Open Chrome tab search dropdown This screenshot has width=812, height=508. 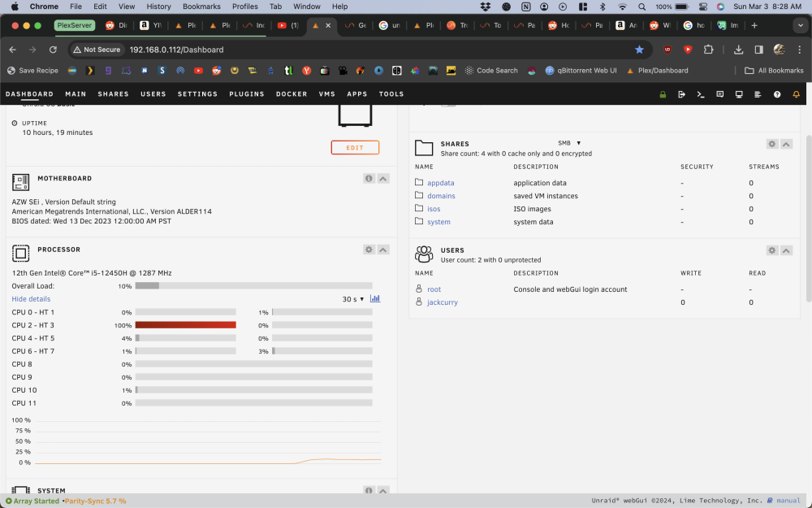801,25
